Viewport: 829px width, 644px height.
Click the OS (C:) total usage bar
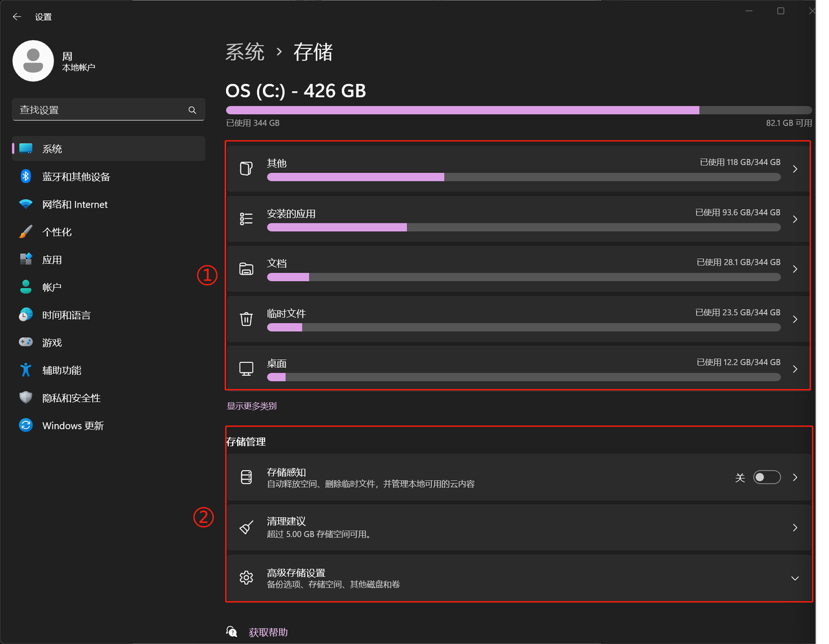point(519,110)
